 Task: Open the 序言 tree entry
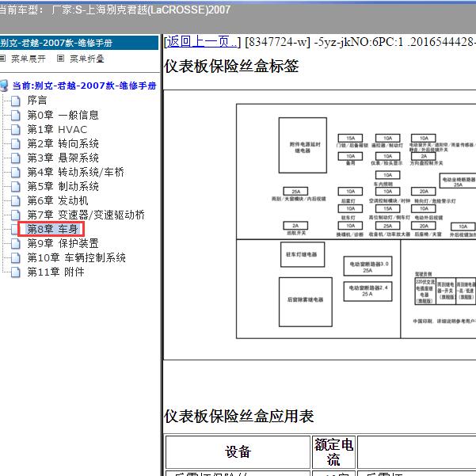(x=37, y=100)
